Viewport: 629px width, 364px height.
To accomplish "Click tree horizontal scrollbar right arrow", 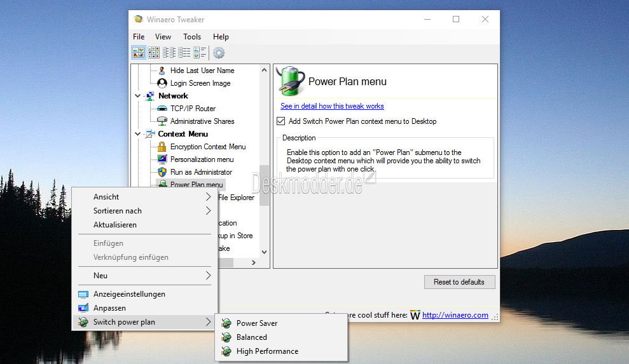I will (254, 262).
